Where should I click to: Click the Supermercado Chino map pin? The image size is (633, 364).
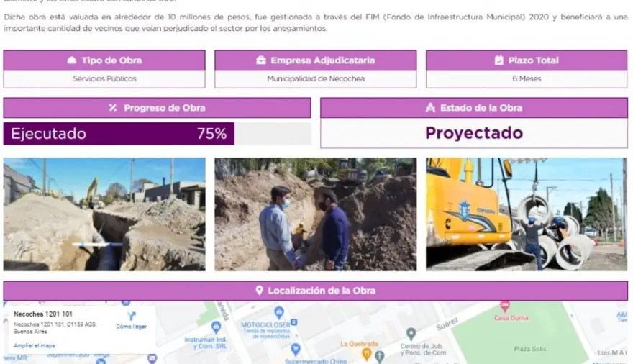pyautogui.click(x=296, y=349)
